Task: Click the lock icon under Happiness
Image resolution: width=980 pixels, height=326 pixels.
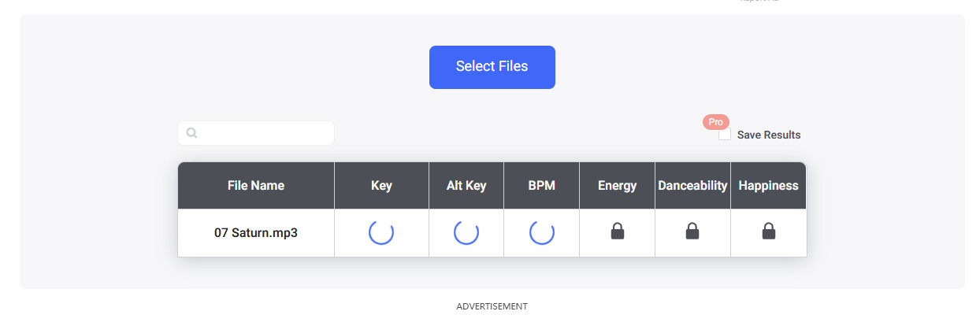Action: coord(769,232)
